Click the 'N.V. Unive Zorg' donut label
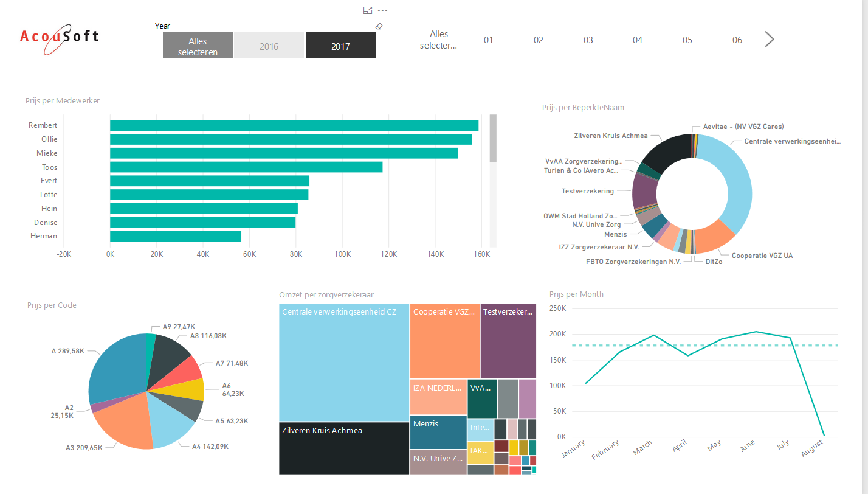 (596, 224)
